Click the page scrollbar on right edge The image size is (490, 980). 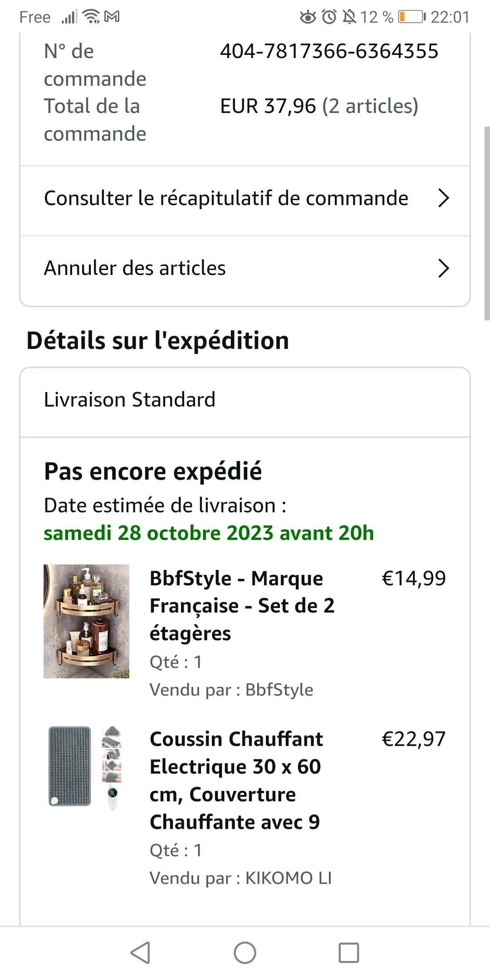[487, 223]
